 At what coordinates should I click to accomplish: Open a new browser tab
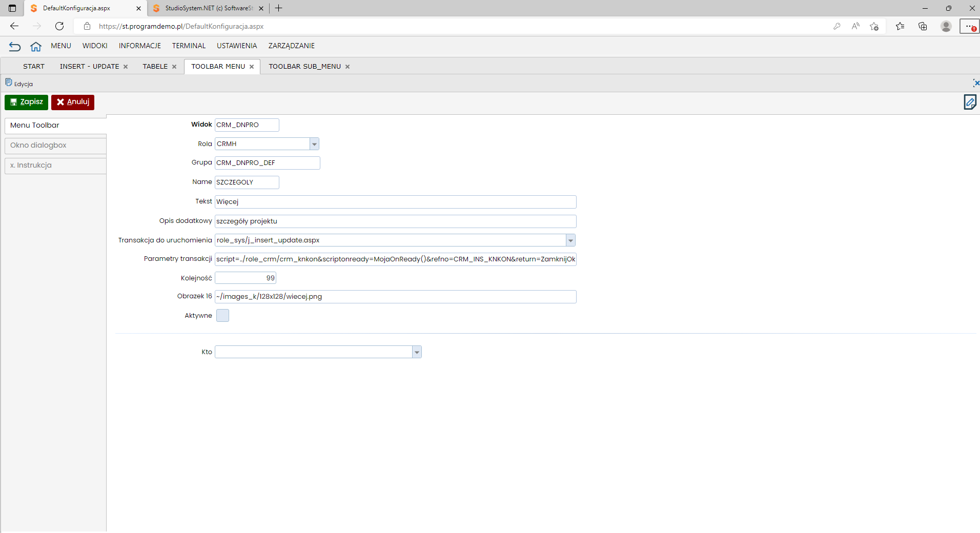pos(279,8)
